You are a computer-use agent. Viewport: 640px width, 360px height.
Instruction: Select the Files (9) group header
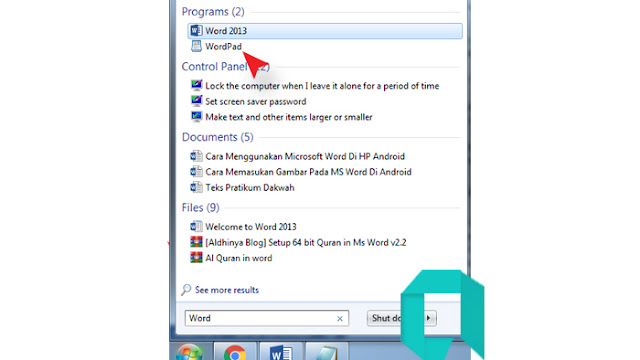tap(200, 207)
